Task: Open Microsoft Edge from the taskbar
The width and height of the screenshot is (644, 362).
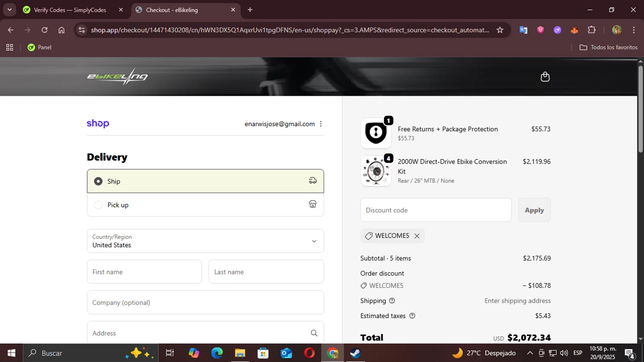Action: coord(217,353)
